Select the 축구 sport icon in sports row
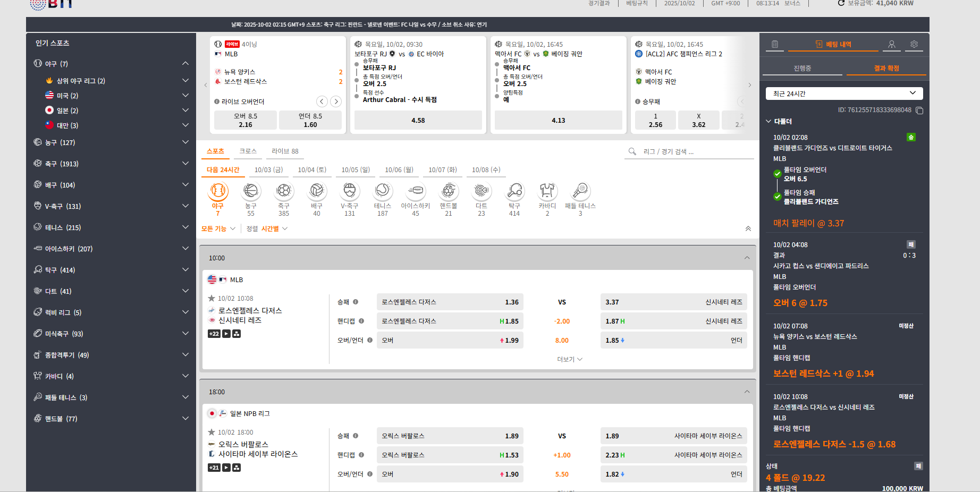The height and width of the screenshot is (492, 980). (x=284, y=191)
